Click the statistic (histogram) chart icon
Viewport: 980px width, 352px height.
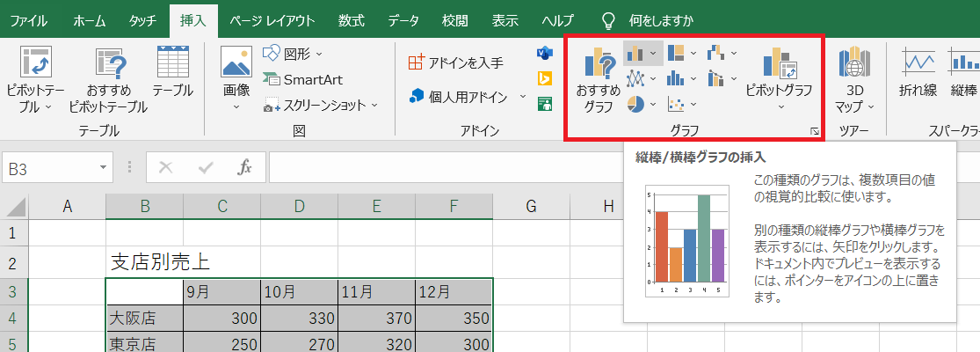[676, 78]
